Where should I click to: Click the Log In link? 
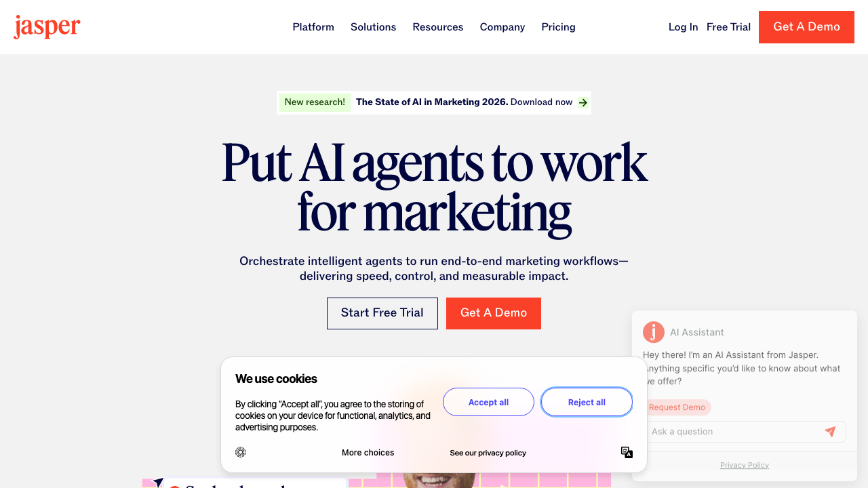click(683, 27)
